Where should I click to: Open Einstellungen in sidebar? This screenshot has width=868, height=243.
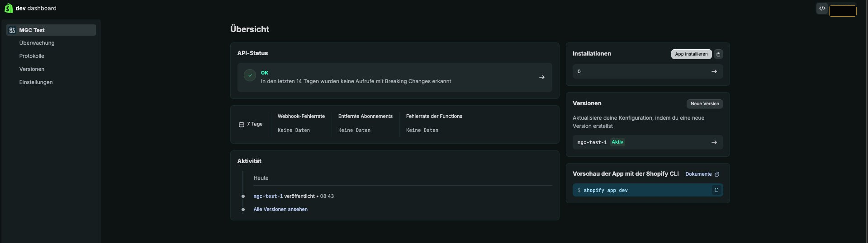(x=36, y=82)
